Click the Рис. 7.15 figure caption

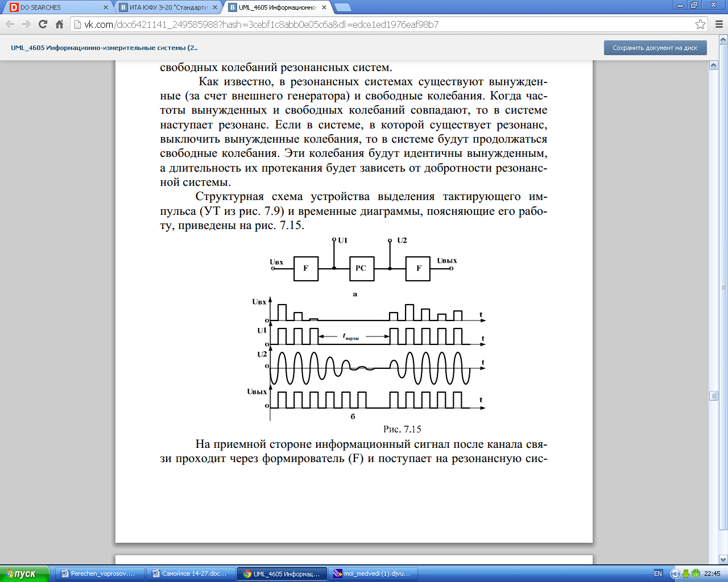click(x=402, y=429)
